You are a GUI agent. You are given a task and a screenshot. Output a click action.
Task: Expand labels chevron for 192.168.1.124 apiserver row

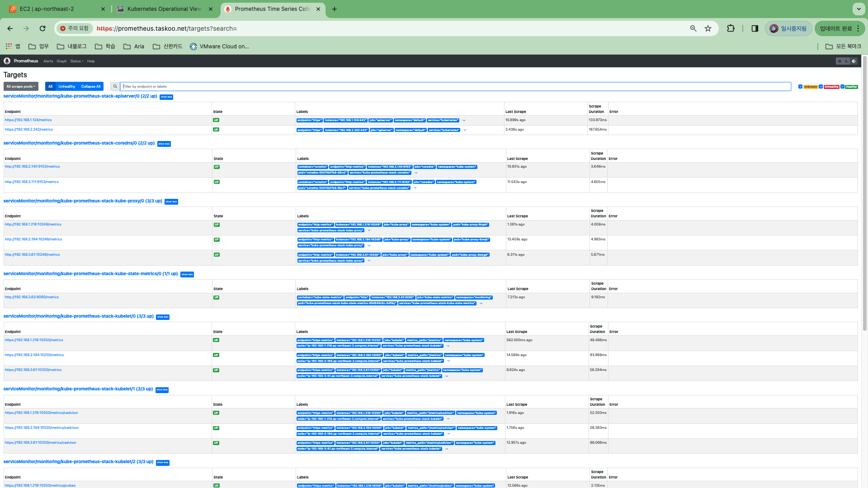pyautogui.click(x=464, y=121)
